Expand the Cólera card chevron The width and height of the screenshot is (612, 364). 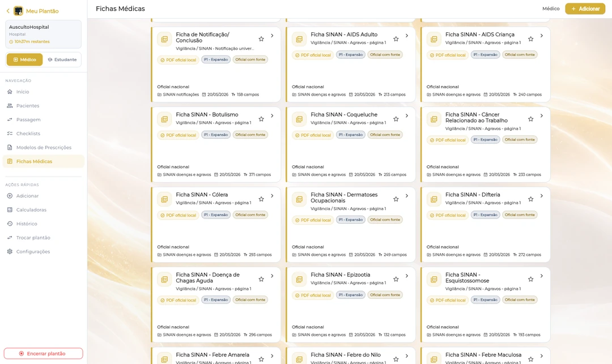(272, 196)
